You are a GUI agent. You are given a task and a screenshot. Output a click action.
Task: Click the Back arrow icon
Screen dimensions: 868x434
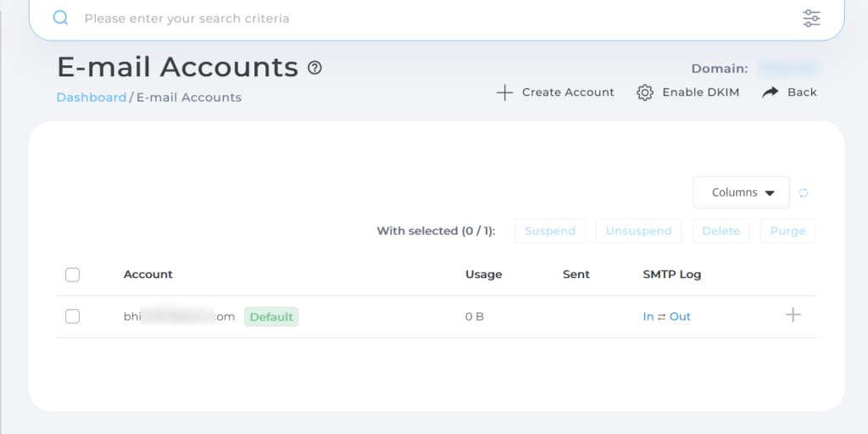pos(771,92)
